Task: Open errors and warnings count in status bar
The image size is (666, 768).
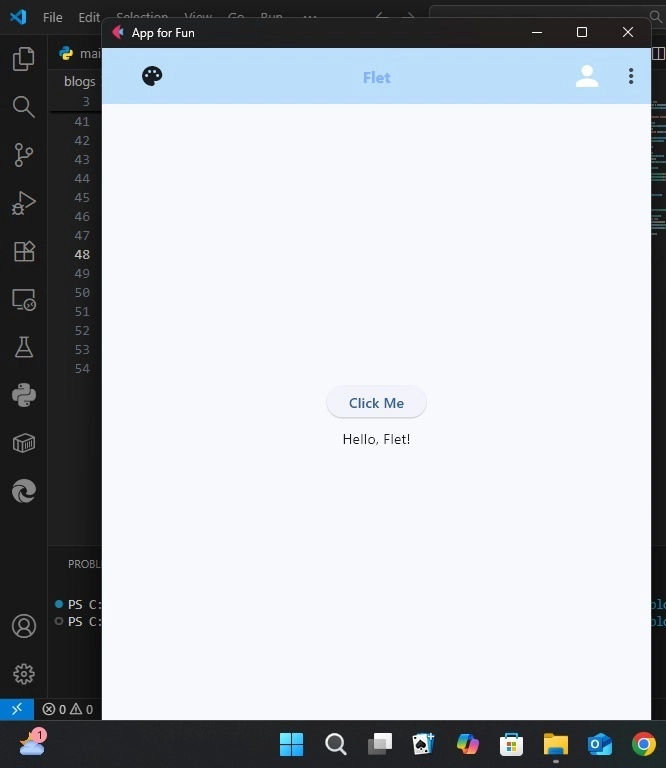Action: [68, 709]
